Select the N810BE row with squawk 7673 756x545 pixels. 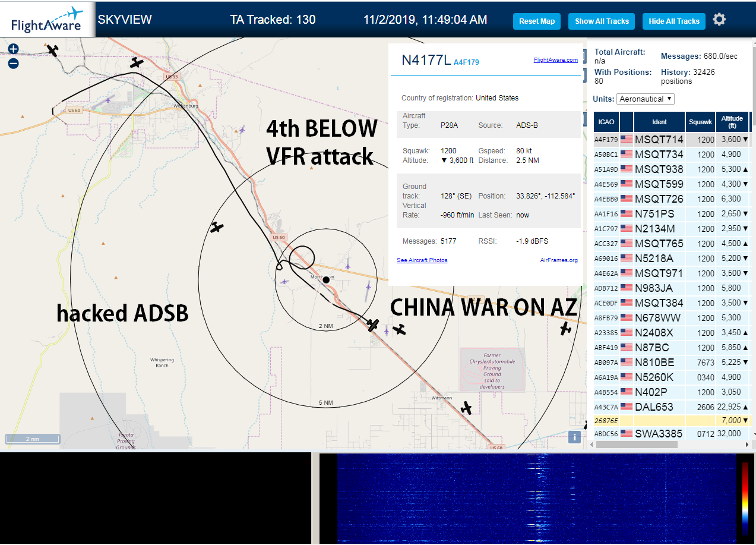(x=672, y=363)
